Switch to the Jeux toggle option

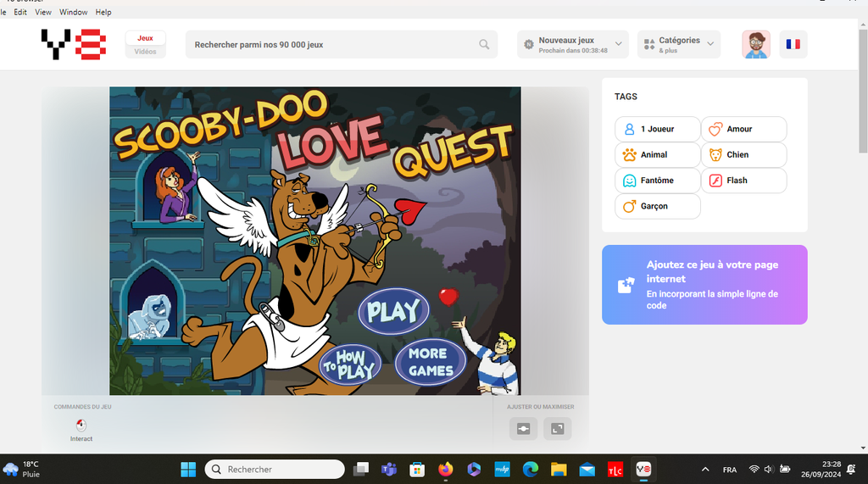click(x=145, y=38)
